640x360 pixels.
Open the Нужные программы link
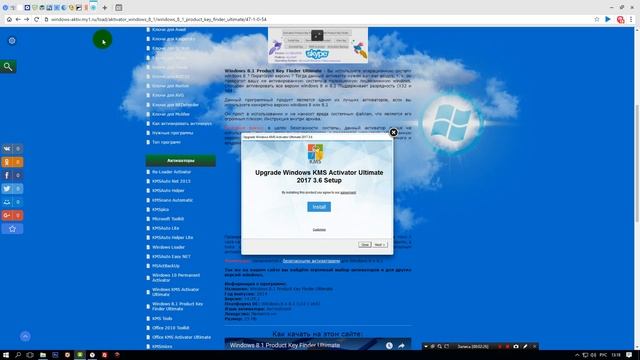tap(172, 133)
